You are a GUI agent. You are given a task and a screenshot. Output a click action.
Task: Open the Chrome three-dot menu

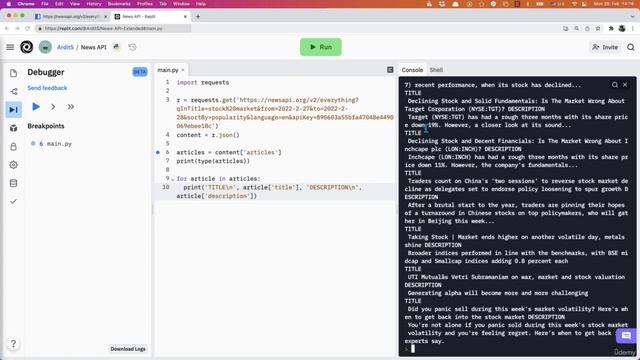tap(633, 29)
